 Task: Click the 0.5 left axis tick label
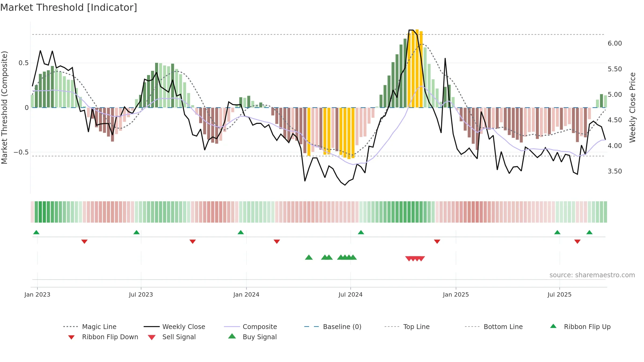23,63
